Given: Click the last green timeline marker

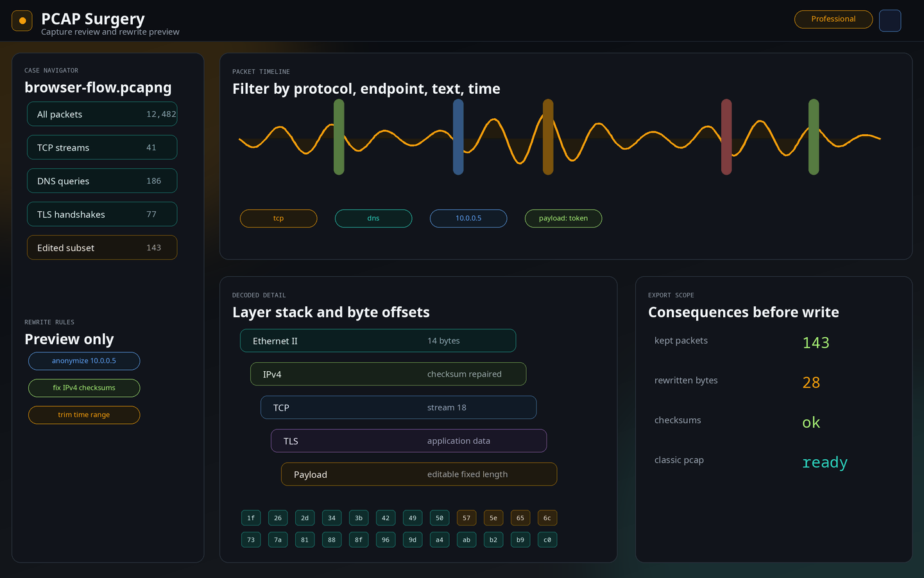Looking at the screenshot, I should click(814, 137).
